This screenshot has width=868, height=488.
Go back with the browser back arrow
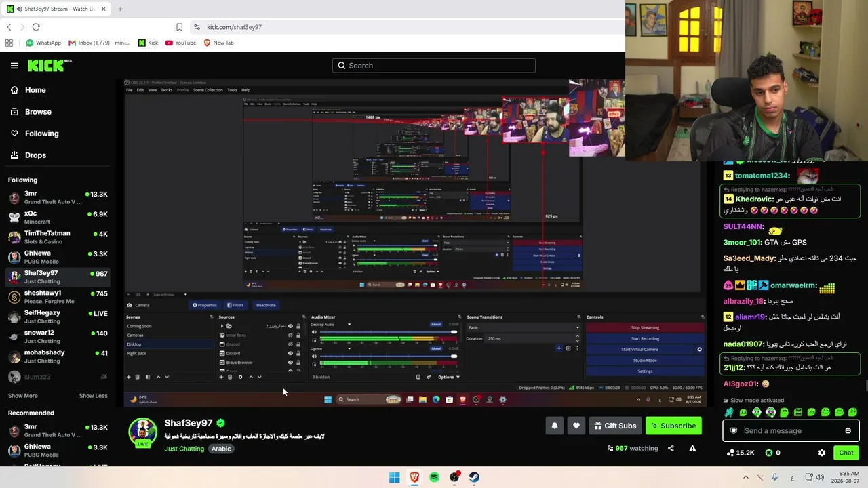[9, 27]
